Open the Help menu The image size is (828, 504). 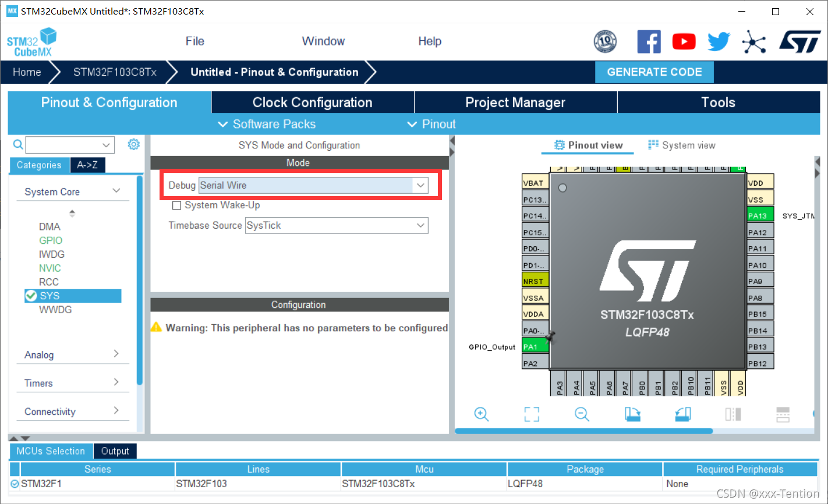430,41
